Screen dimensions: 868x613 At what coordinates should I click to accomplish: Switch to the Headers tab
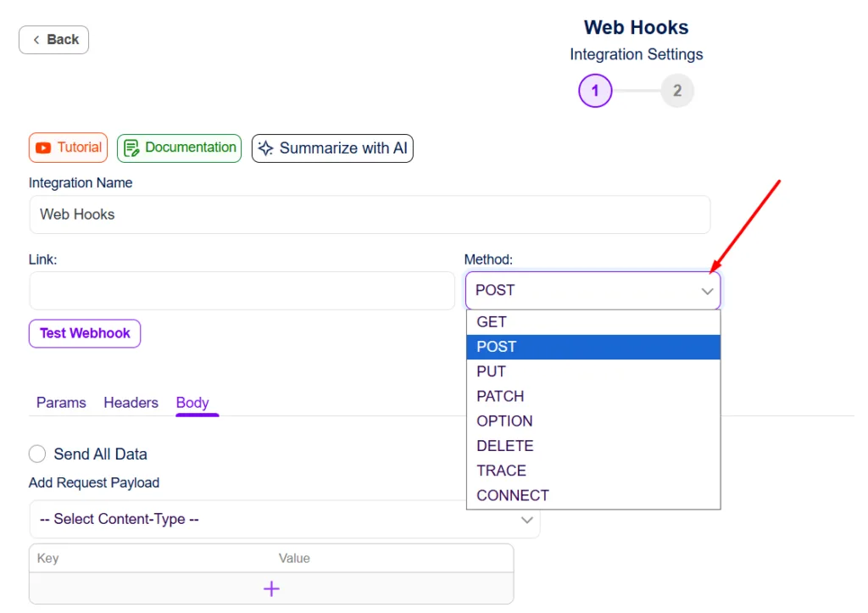pyautogui.click(x=131, y=403)
